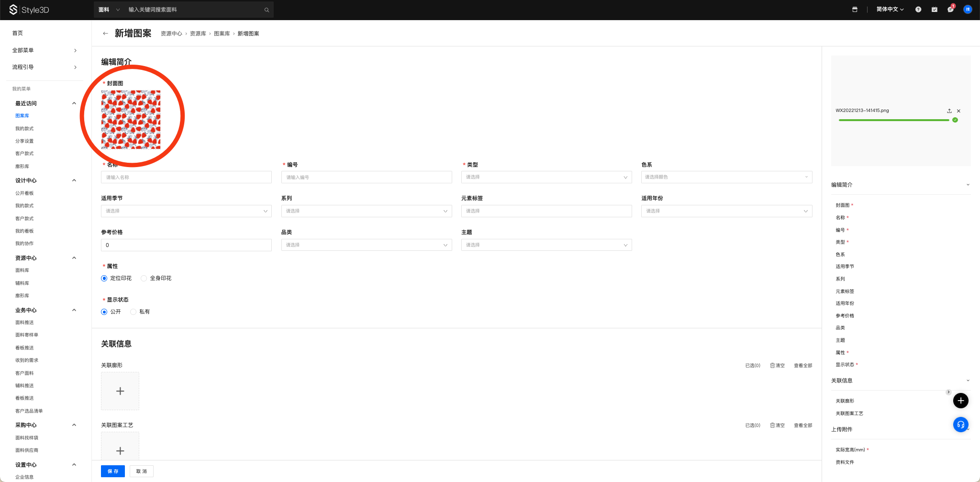Click the 取消 button

(141, 471)
